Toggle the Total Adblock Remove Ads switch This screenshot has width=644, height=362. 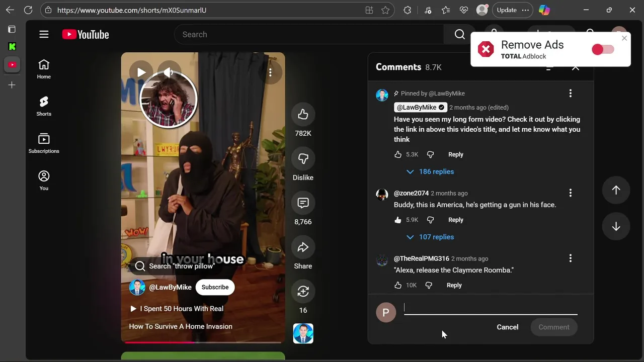click(603, 49)
